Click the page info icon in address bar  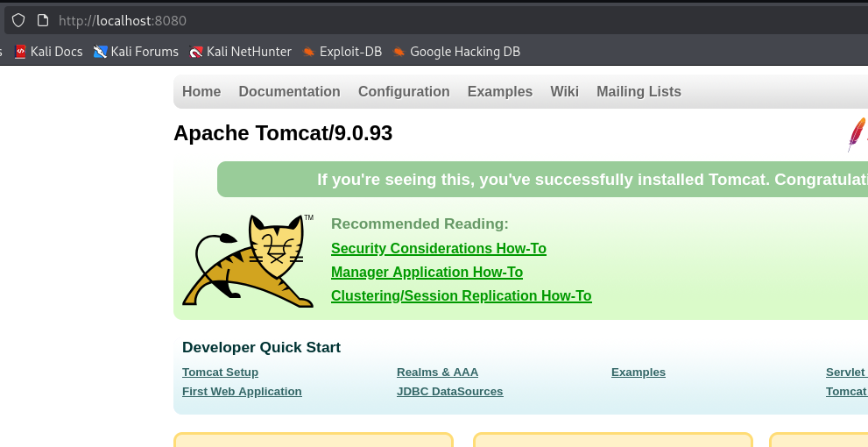(x=43, y=20)
